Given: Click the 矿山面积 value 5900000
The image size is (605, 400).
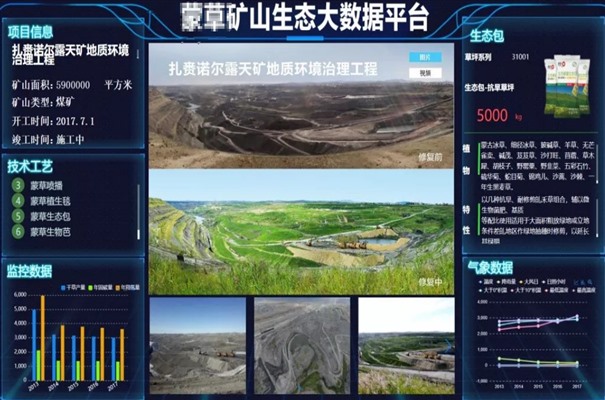Looking at the screenshot, I should [73, 85].
